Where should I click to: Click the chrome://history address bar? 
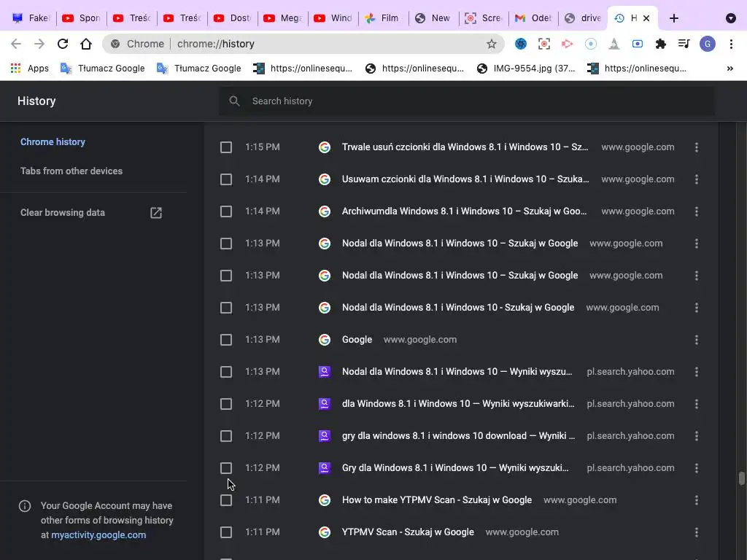tap(304, 44)
